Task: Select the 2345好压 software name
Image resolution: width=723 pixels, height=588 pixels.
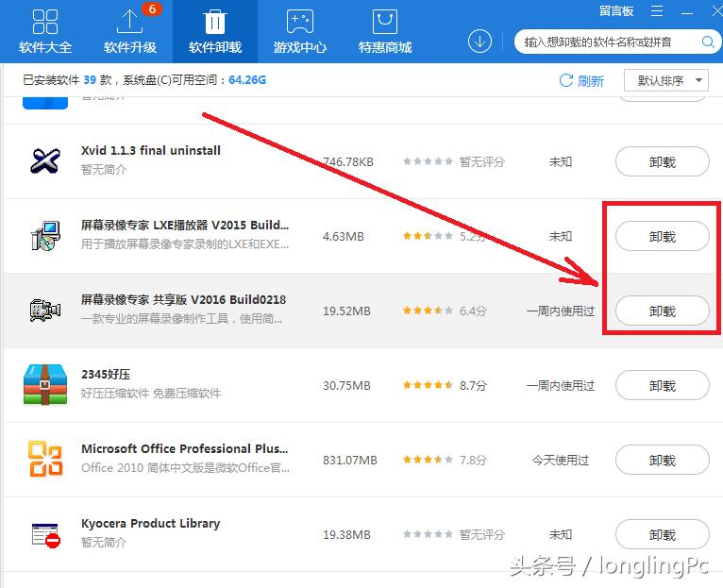Action: coord(106,375)
